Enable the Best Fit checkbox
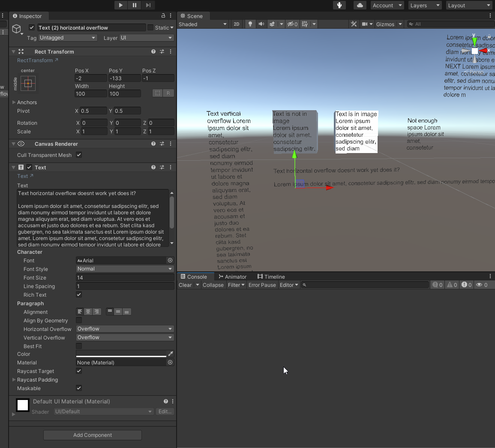 (78, 346)
